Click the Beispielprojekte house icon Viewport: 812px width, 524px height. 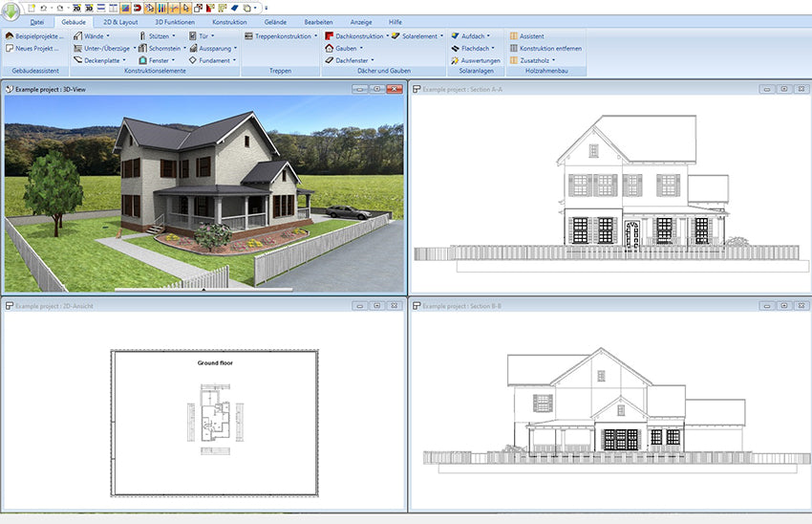point(10,35)
